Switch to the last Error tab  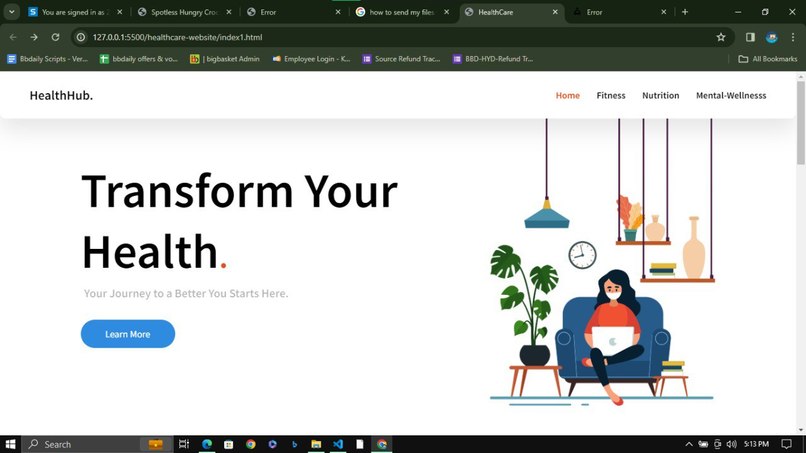[x=620, y=12]
